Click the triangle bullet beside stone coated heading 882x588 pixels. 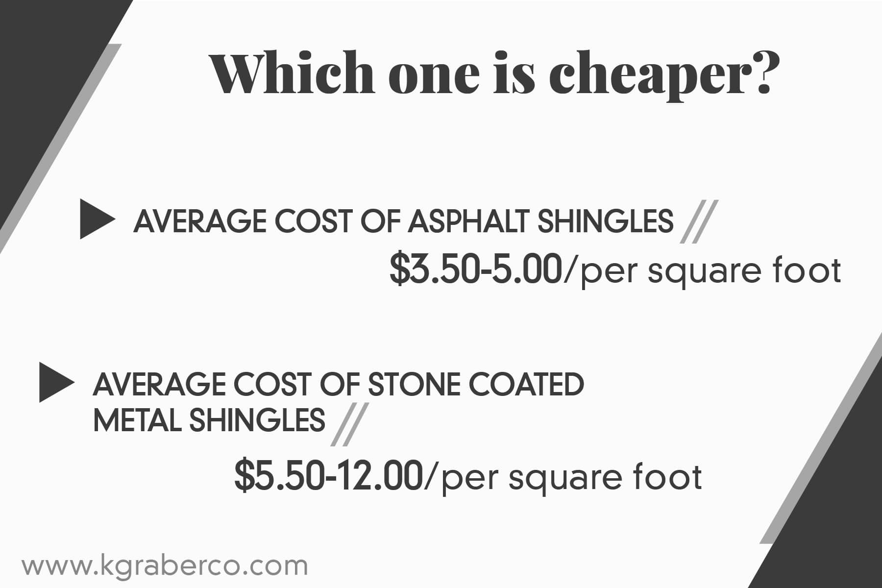click(x=56, y=383)
